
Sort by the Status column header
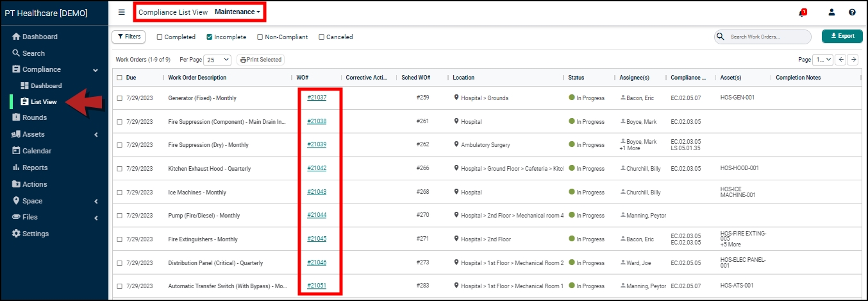[576, 78]
